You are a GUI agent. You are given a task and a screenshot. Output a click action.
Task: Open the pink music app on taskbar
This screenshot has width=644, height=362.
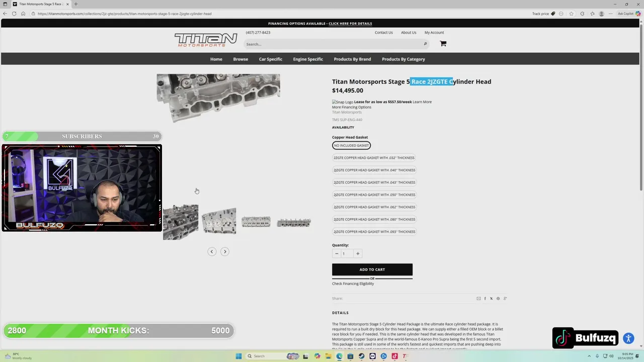point(394,356)
